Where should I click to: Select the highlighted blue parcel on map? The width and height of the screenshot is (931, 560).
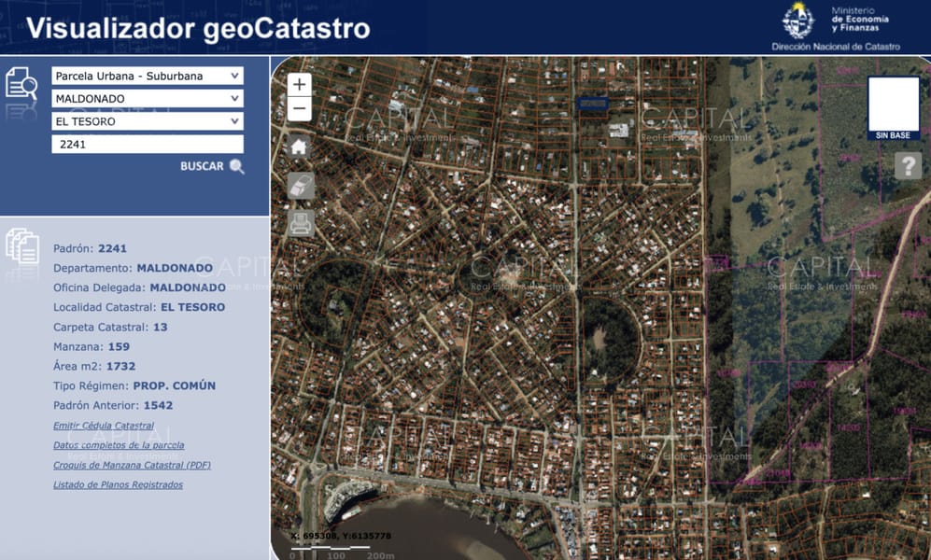(593, 104)
